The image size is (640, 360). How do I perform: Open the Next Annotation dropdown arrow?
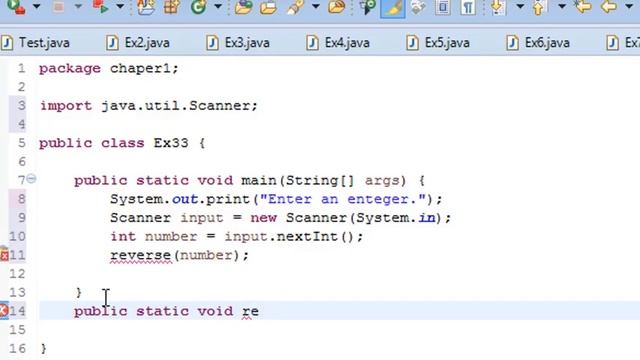point(520,7)
